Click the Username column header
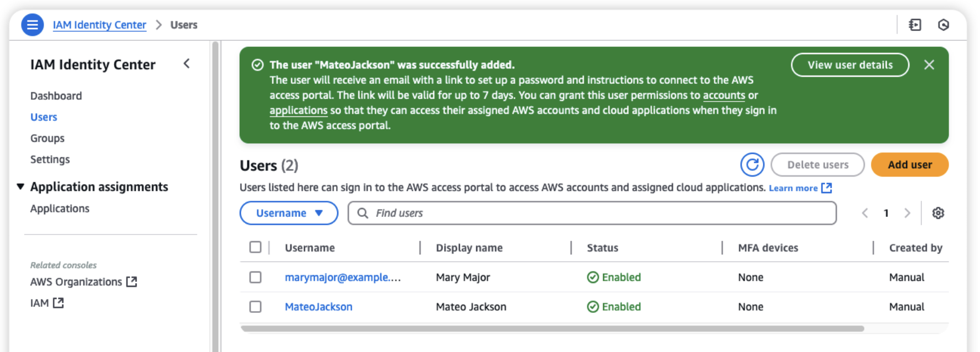980x352 pixels. click(x=310, y=248)
